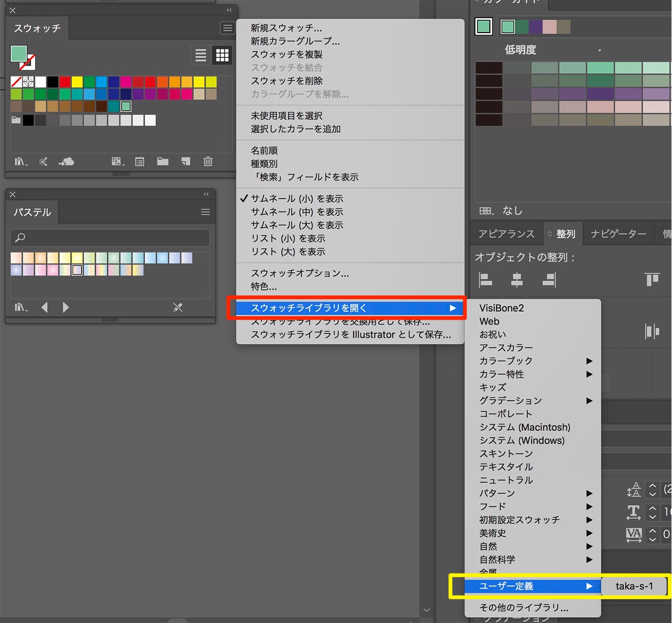Click the Kuler themes icon in Swatches

tap(43, 162)
